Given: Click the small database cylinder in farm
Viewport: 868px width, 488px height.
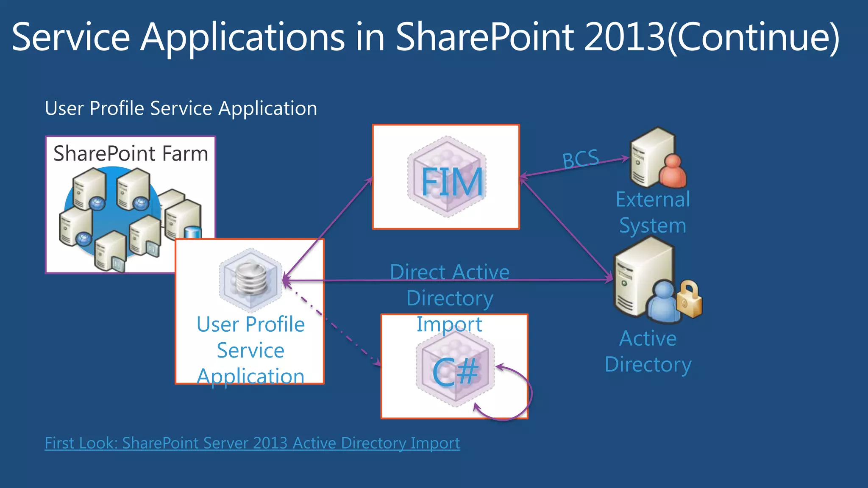Looking at the screenshot, I should [x=193, y=232].
